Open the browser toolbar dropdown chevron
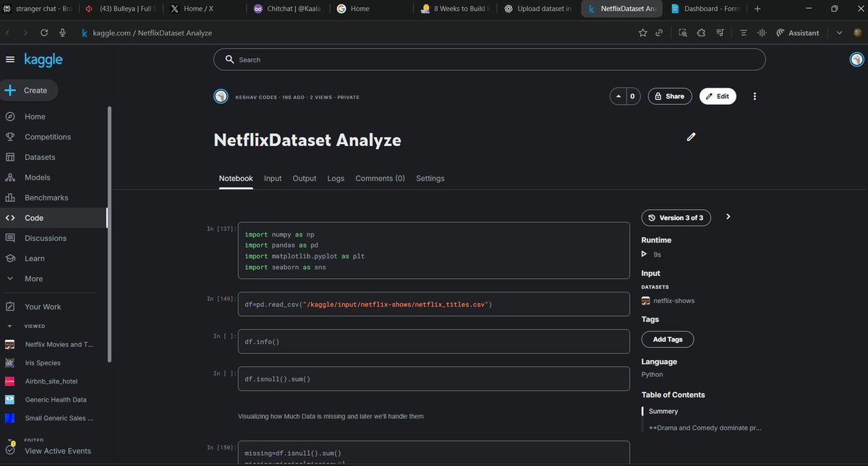 [839, 33]
